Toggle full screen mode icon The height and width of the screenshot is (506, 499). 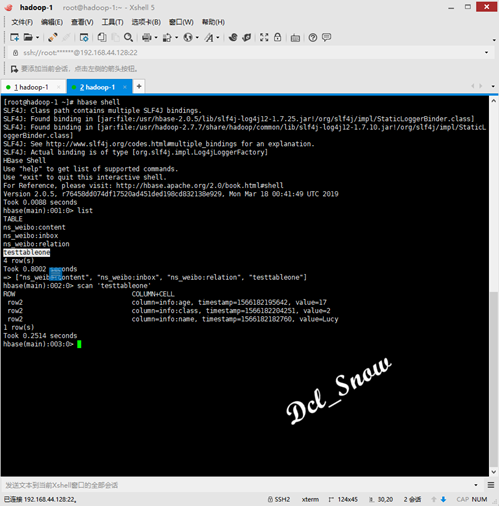[x=264, y=37]
